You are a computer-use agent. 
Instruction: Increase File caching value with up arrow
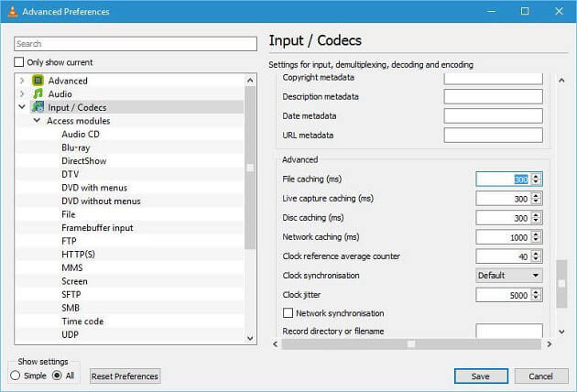point(537,176)
